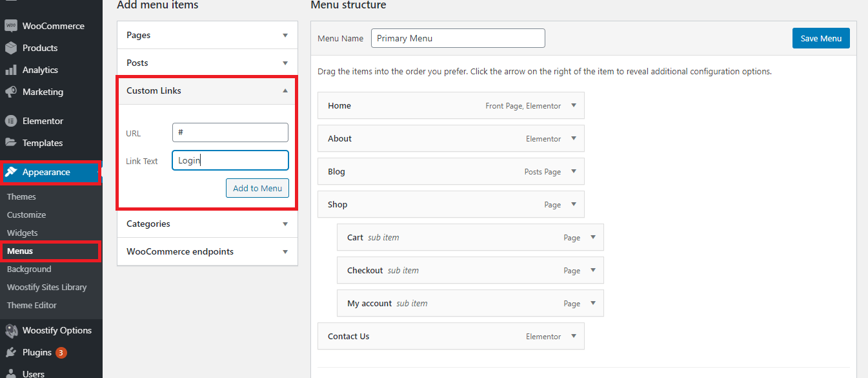Click the 'Posts Page' type label
868x378 pixels.
543,172
